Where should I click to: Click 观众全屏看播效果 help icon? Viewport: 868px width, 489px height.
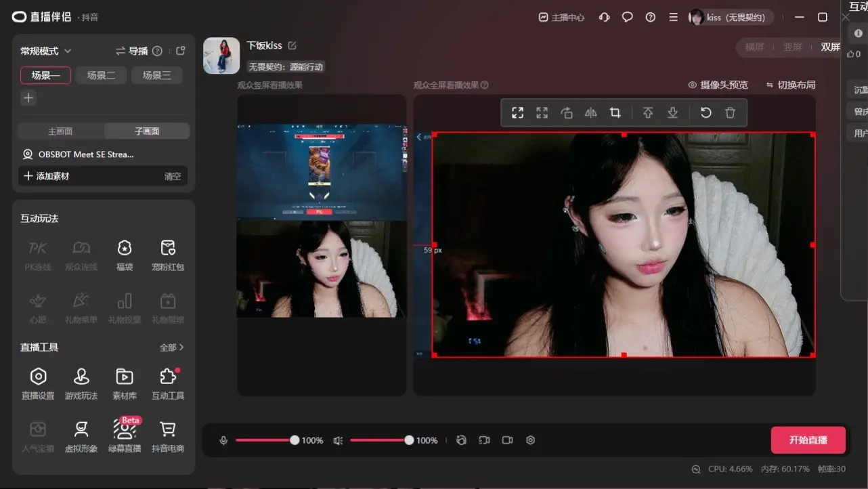pos(485,85)
